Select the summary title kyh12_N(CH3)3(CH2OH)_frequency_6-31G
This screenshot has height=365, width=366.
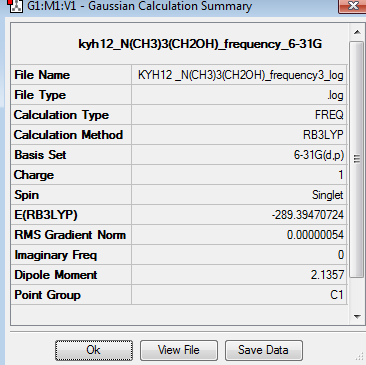200,44
